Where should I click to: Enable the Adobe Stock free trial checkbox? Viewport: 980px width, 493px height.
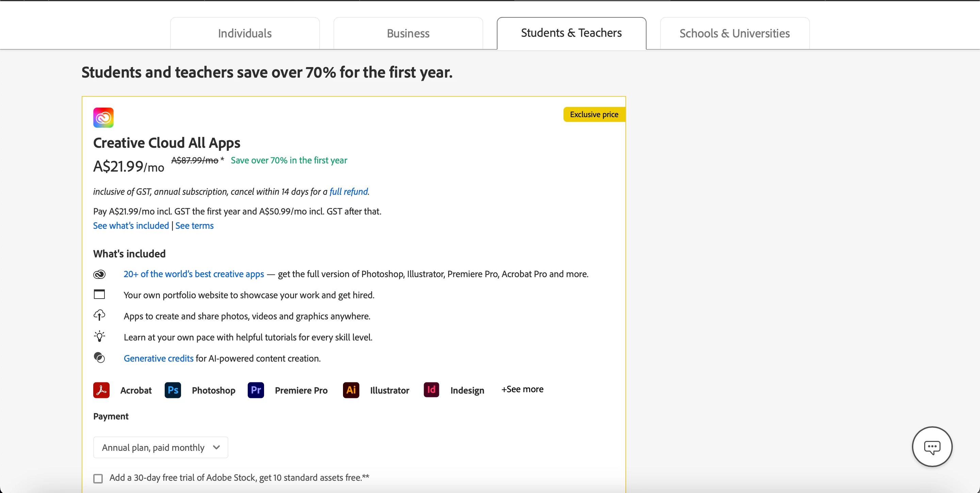(98, 478)
